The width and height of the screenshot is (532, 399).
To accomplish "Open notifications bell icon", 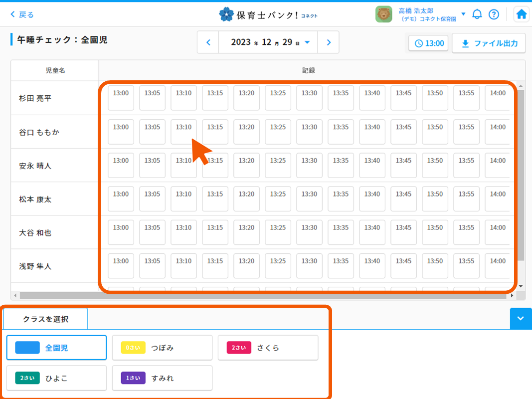I will (477, 14).
